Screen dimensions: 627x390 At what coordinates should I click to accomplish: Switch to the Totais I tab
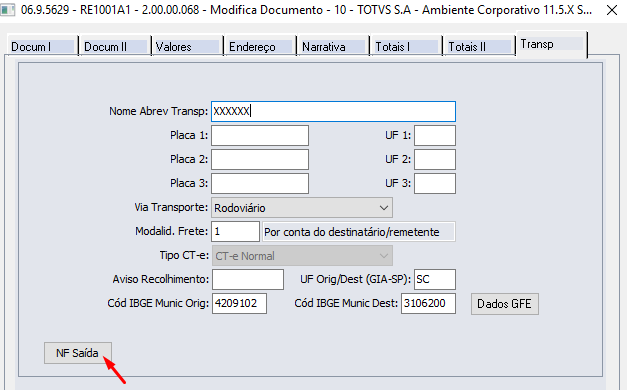(x=406, y=46)
